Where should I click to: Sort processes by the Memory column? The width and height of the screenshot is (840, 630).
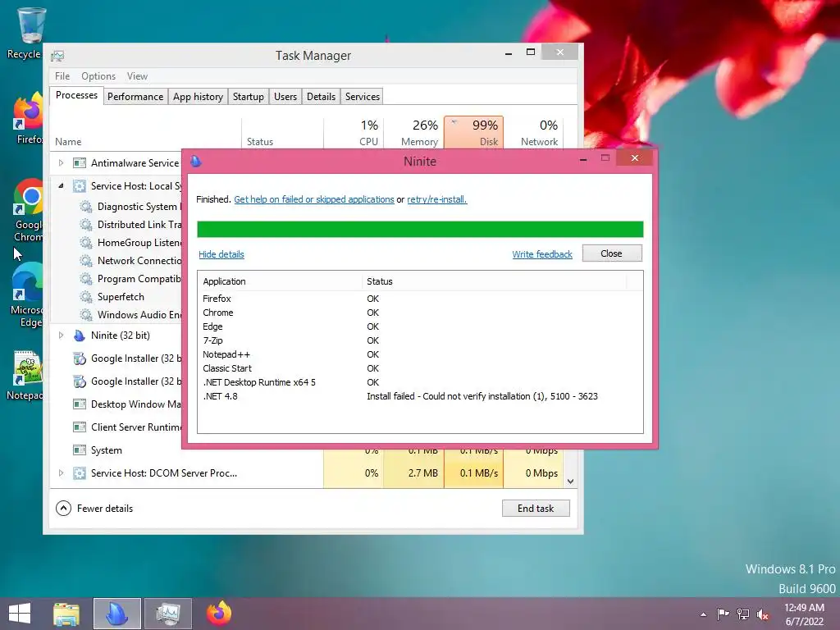pyautogui.click(x=413, y=132)
